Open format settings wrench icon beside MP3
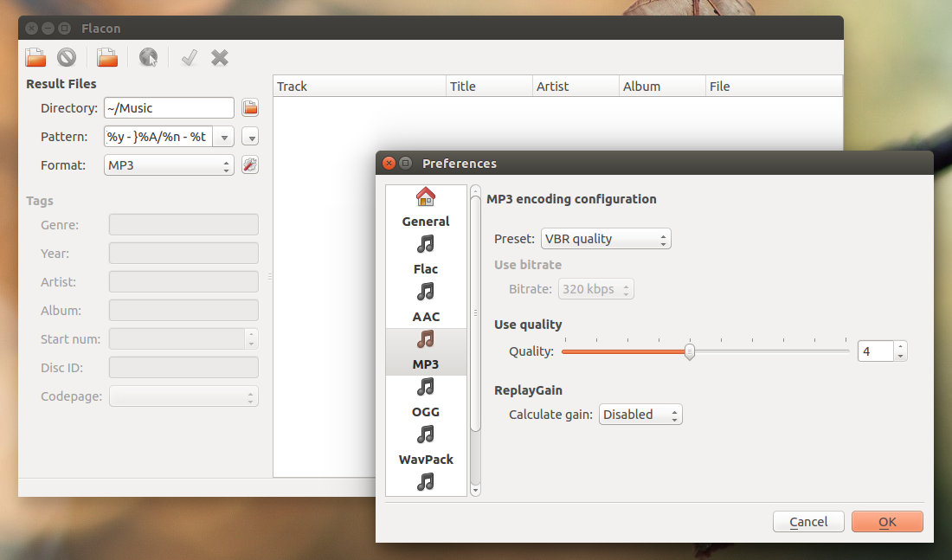Image resolution: width=952 pixels, height=560 pixels. pos(250,164)
